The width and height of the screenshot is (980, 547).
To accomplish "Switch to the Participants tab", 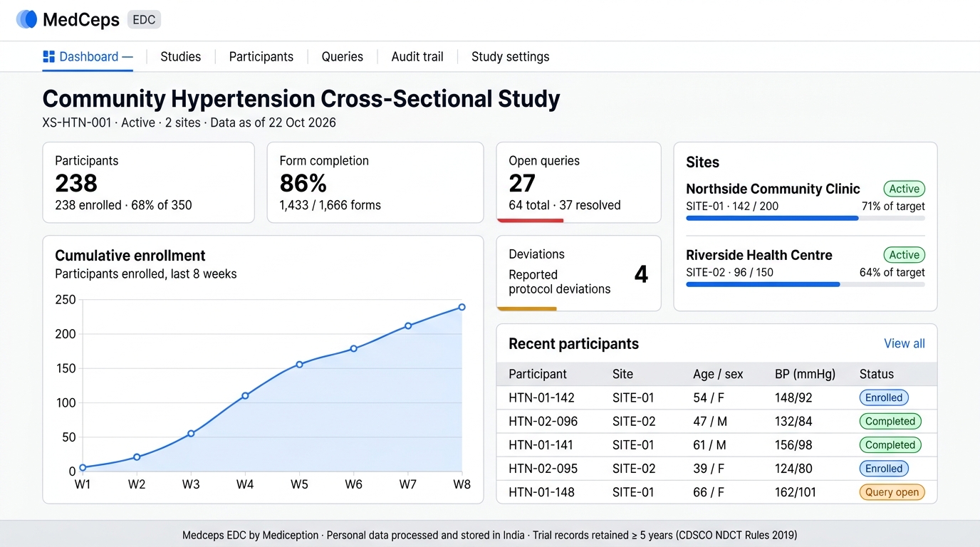I will [261, 56].
